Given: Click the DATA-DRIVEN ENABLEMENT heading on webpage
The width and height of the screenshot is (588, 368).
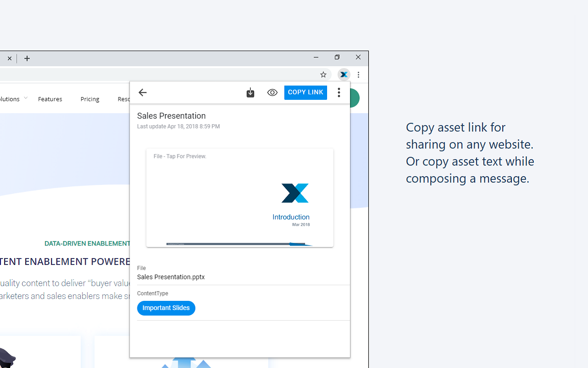Looking at the screenshot, I should (87, 243).
